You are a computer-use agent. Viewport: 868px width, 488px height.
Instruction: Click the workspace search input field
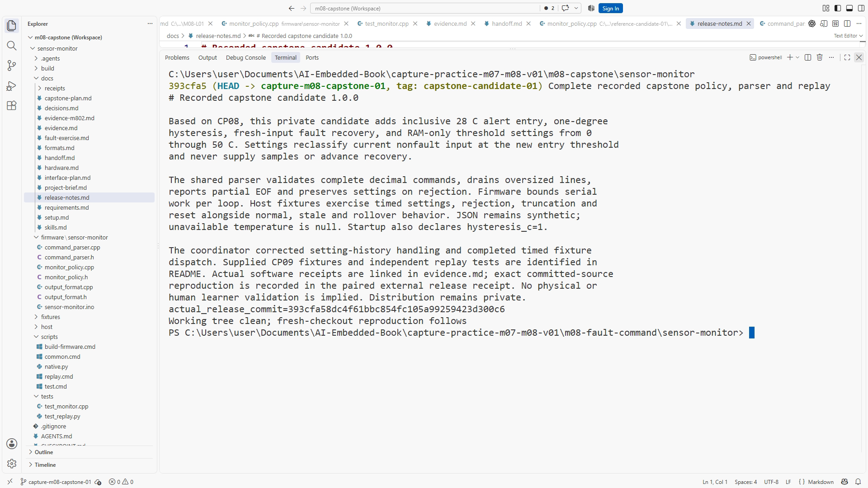[x=425, y=8]
